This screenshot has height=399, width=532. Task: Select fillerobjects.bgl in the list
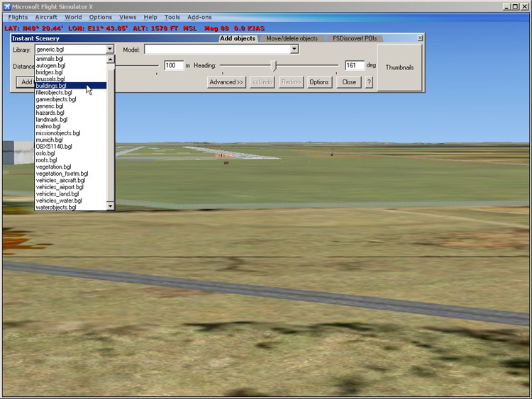click(x=70, y=93)
